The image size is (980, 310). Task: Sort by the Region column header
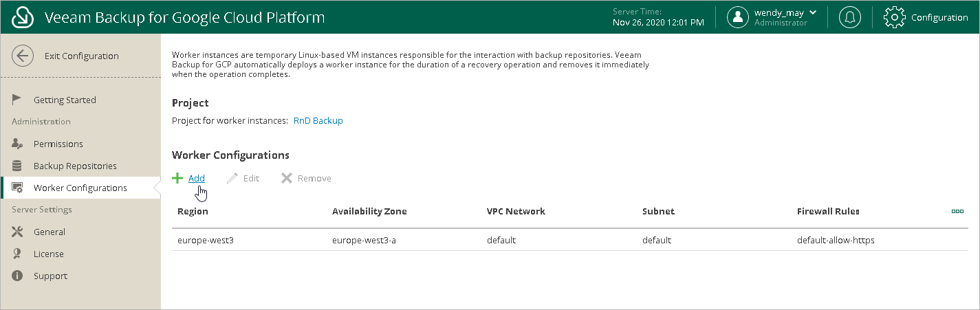point(193,211)
